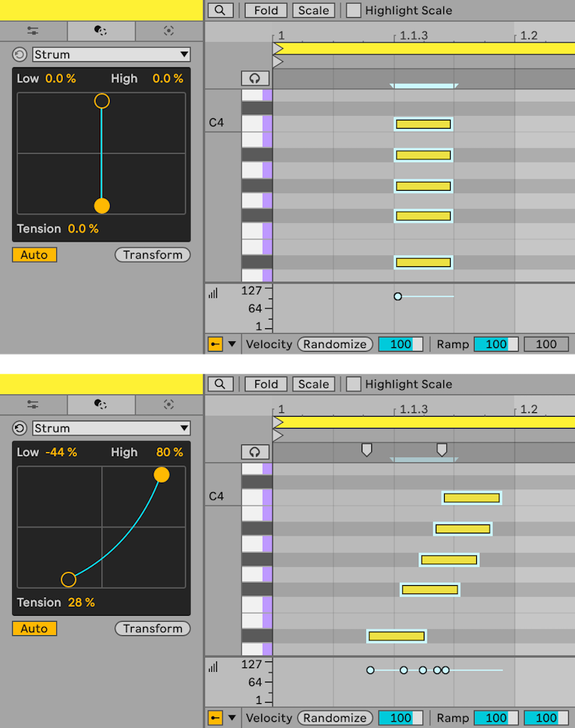This screenshot has width=575, height=728.
Task: Open the bottom panel's transform tools tab icon
Action: [x=101, y=404]
